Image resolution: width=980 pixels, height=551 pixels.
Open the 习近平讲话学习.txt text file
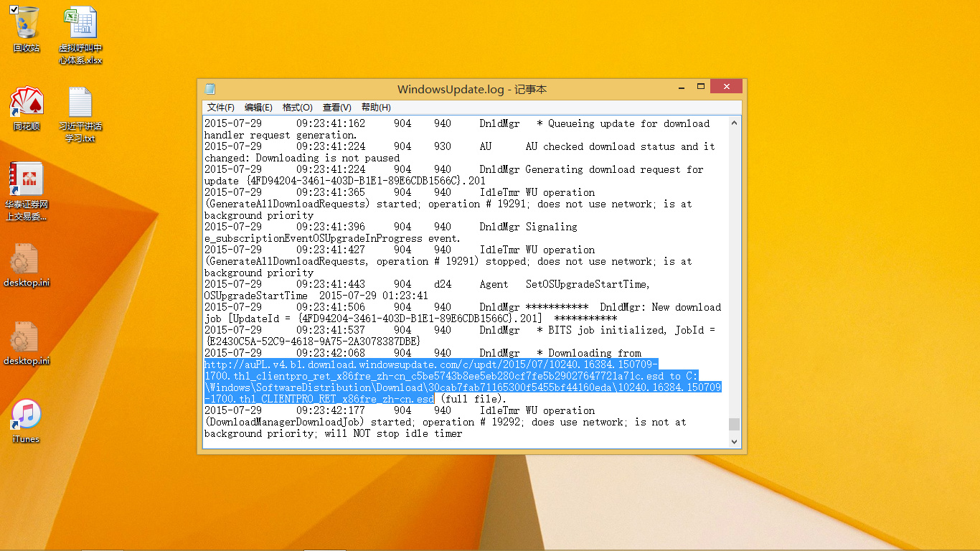[80, 103]
